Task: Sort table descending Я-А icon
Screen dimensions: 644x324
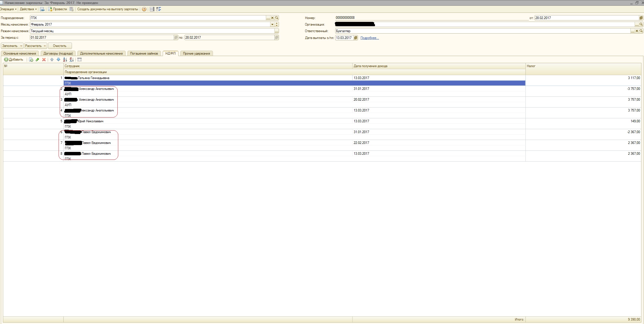Action: pyautogui.click(x=71, y=59)
